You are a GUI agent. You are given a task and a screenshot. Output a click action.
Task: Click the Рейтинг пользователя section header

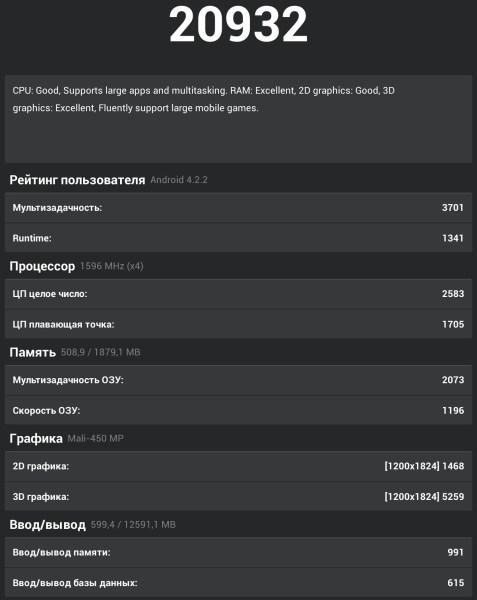(x=77, y=180)
